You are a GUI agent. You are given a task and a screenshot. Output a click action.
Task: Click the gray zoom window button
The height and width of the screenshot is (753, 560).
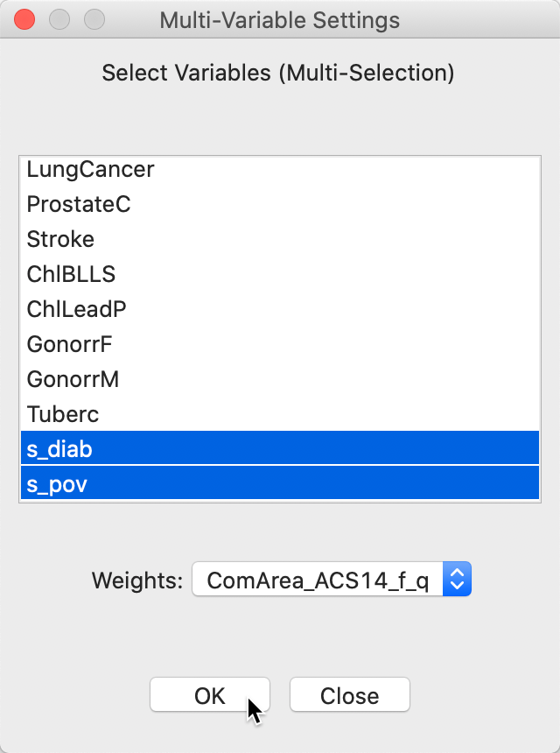(93, 19)
